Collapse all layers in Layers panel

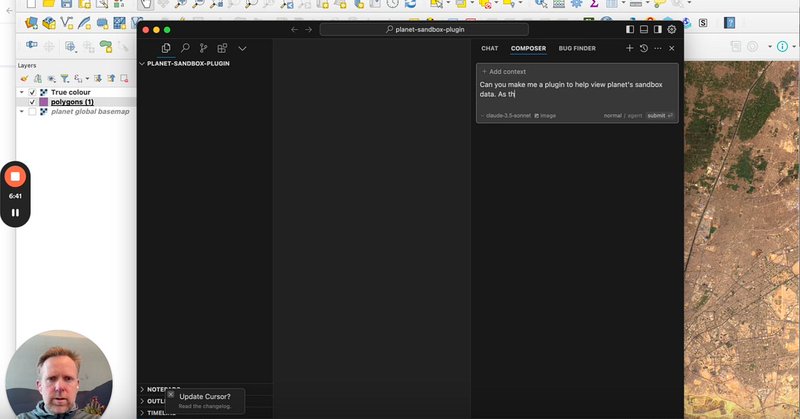[x=111, y=79]
